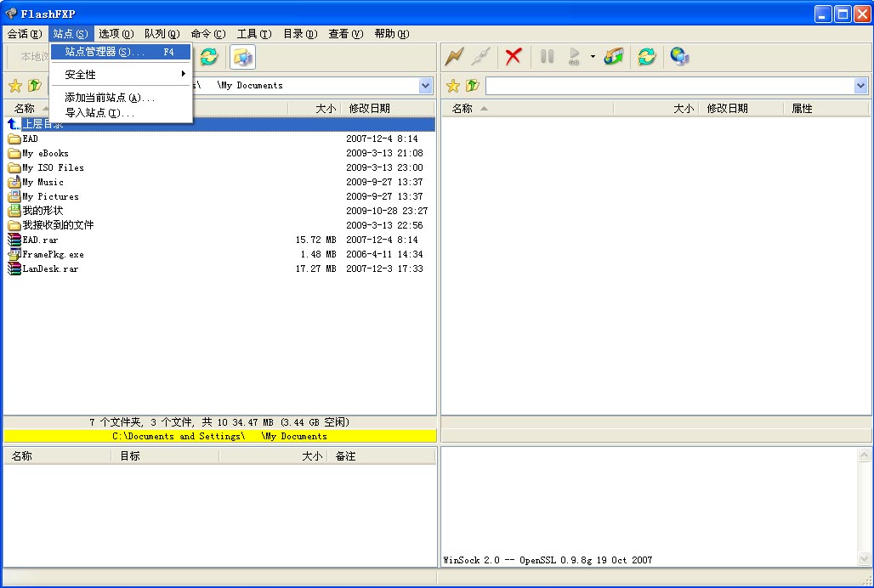874x588 pixels.
Task: Click the lightning bolt connect icon
Action: click(x=454, y=56)
